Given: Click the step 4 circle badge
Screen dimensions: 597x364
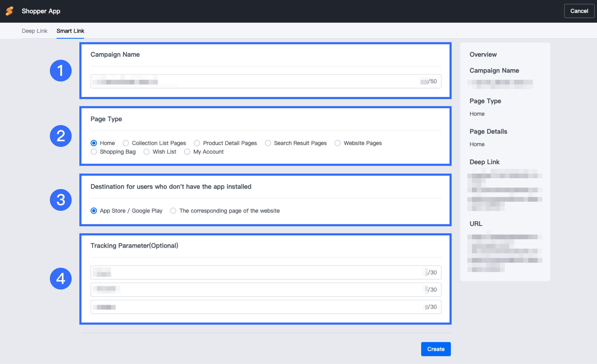Looking at the screenshot, I should tap(61, 279).
